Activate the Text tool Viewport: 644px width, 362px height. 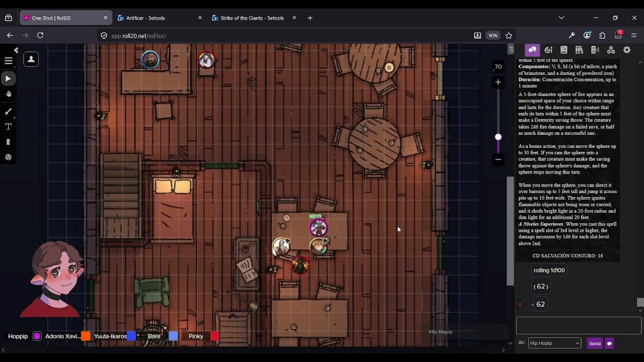pyautogui.click(x=8, y=127)
